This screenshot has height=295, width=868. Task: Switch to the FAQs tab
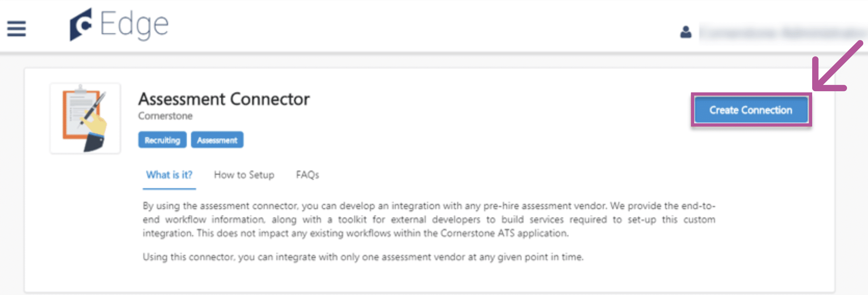click(x=307, y=175)
